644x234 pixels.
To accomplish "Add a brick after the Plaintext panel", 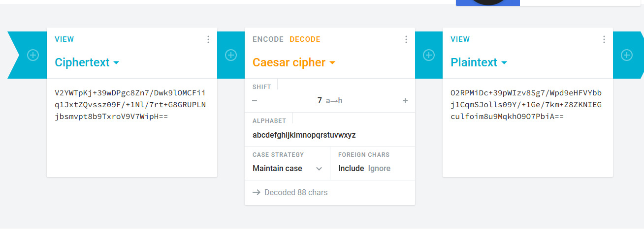I will coord(627,55).
